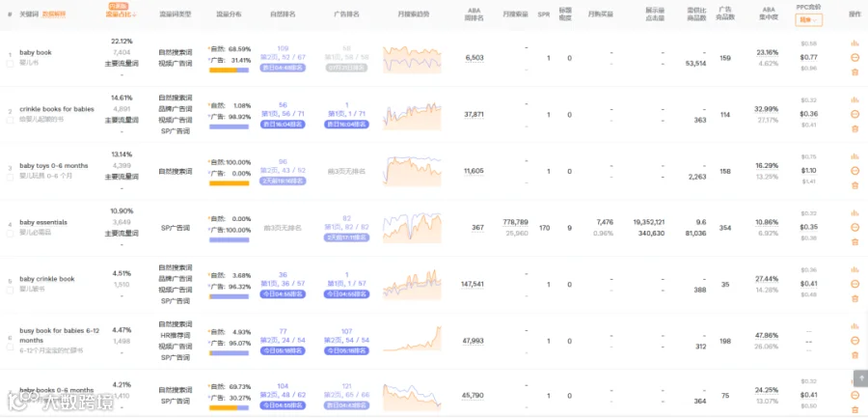
Task: Click ABA rank 367 in baby essentials row
Action: tap(477, 227)
